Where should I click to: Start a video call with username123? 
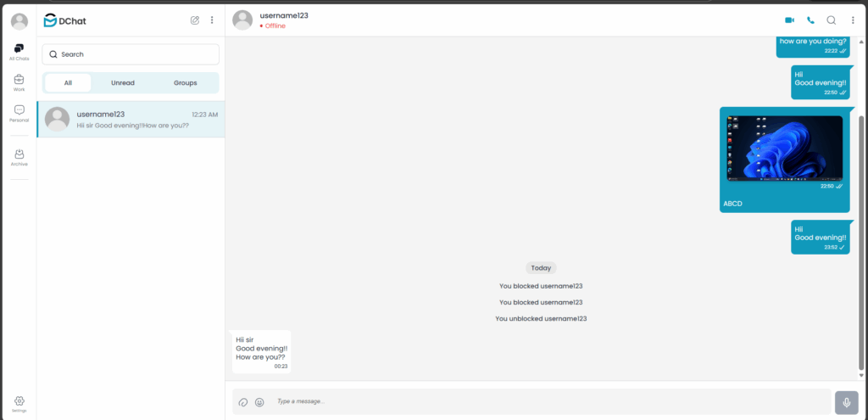[789, 20]
